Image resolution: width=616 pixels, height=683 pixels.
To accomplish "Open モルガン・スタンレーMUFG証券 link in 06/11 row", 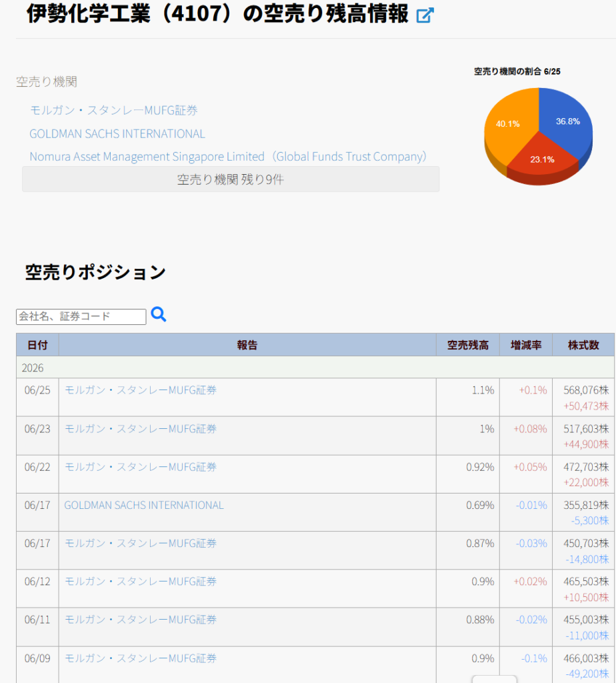I will [x=141, y=620].
